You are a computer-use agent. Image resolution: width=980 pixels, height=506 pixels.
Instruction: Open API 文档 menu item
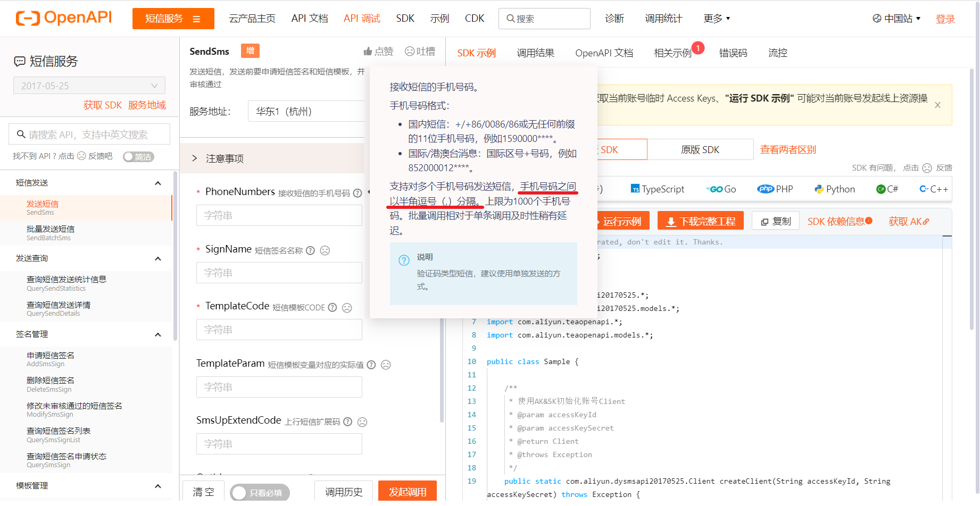click(x=310, y=19)
